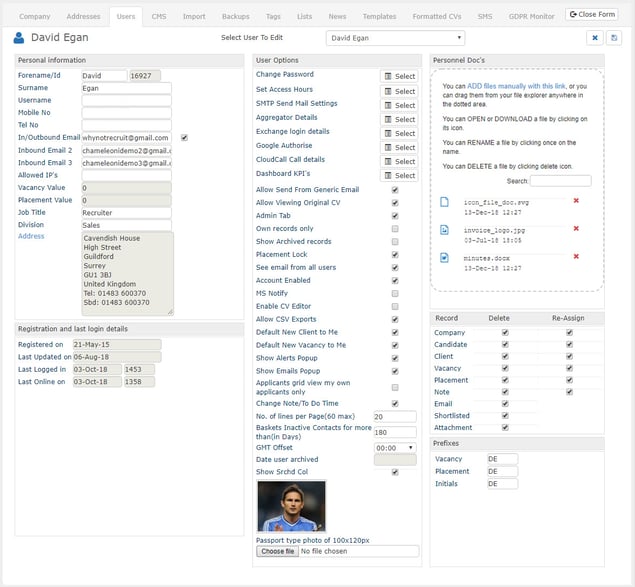
Task: Open the Templates tab
Action: [379, 17]
